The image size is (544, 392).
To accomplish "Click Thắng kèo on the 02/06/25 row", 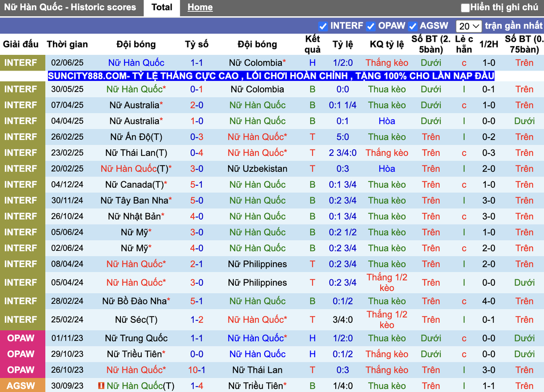I will (x=387, y=63).
